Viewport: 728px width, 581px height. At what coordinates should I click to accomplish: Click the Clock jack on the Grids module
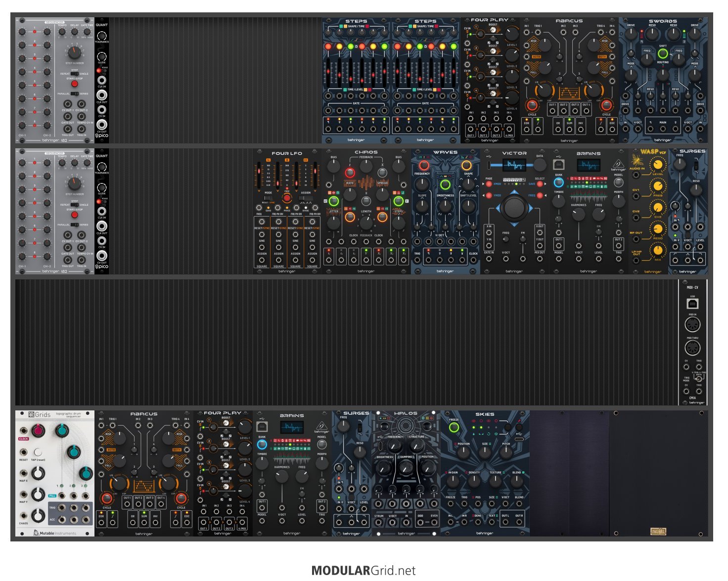click(x=24, y=431)
